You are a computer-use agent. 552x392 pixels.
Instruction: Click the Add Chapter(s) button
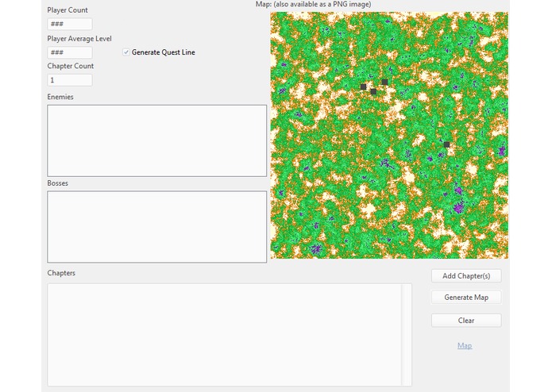coord(466,276)
